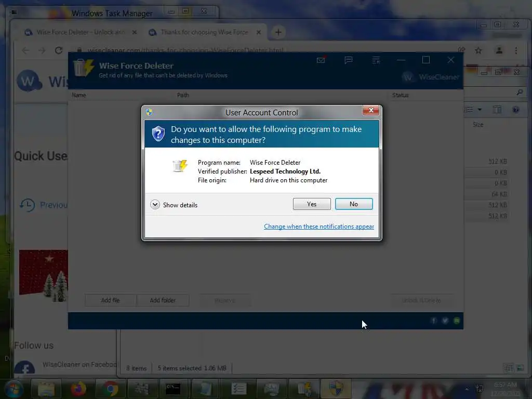Reload the page in the browser

pyautogui.click(x=59, y=50)
